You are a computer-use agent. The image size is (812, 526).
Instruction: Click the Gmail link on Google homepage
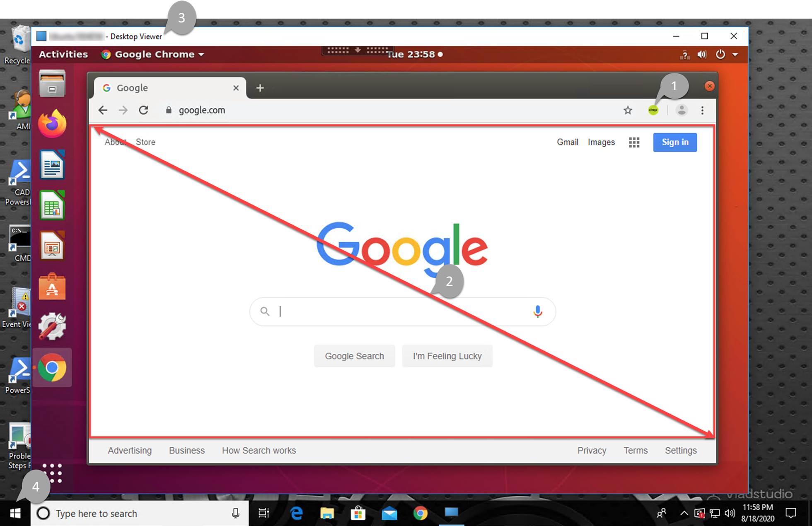(x=567, y=142)
